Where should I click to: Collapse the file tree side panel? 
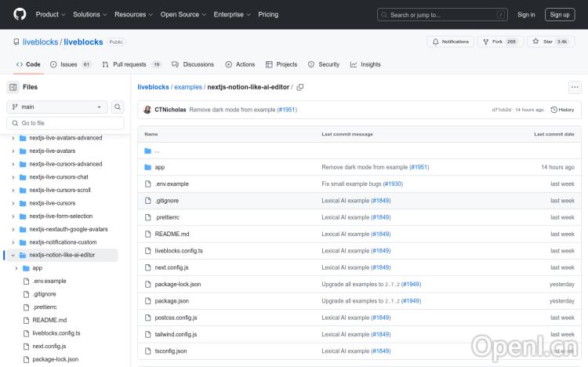pyautogui.click(x=13, y=87)
